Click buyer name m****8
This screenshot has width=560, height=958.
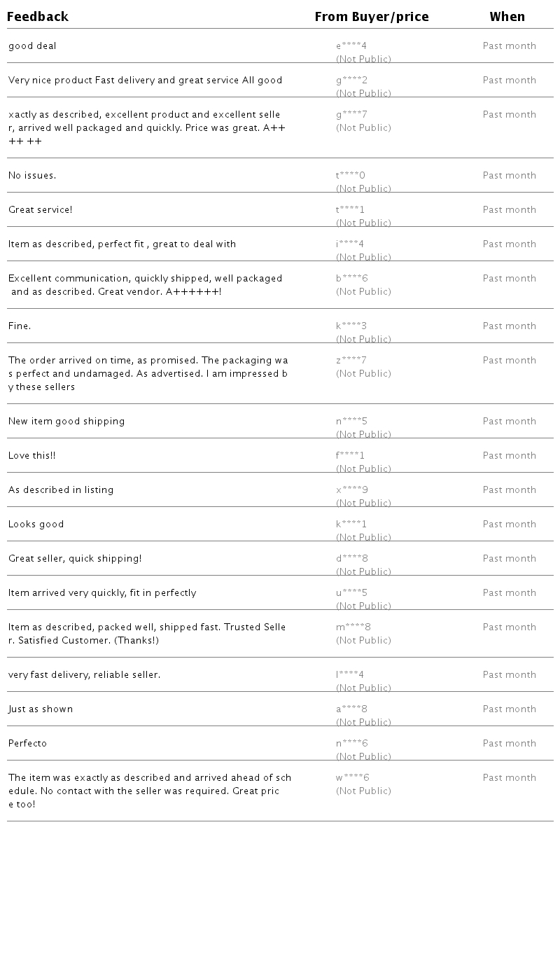[353, 627]
